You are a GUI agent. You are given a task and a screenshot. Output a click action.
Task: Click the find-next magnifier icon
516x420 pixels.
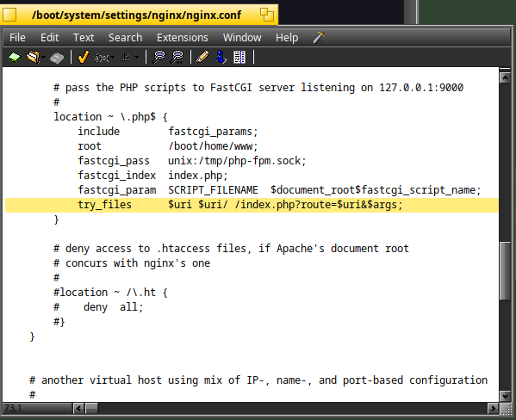coord(177,57)
